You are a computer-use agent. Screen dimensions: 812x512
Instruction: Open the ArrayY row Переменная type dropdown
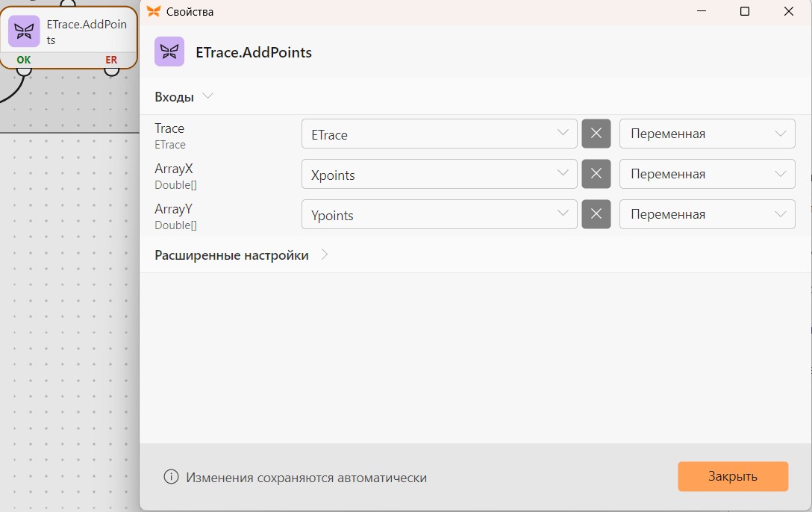[x=708, y=215]
